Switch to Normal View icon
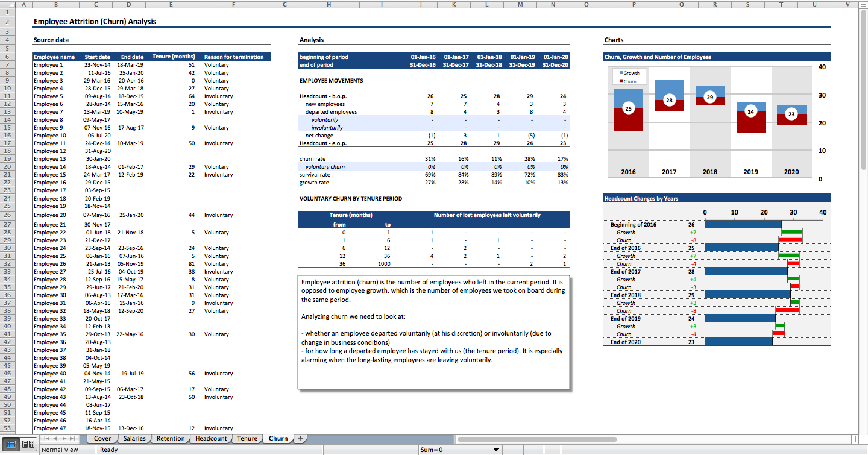Screen dimensions: 868x455 (11, 444)
